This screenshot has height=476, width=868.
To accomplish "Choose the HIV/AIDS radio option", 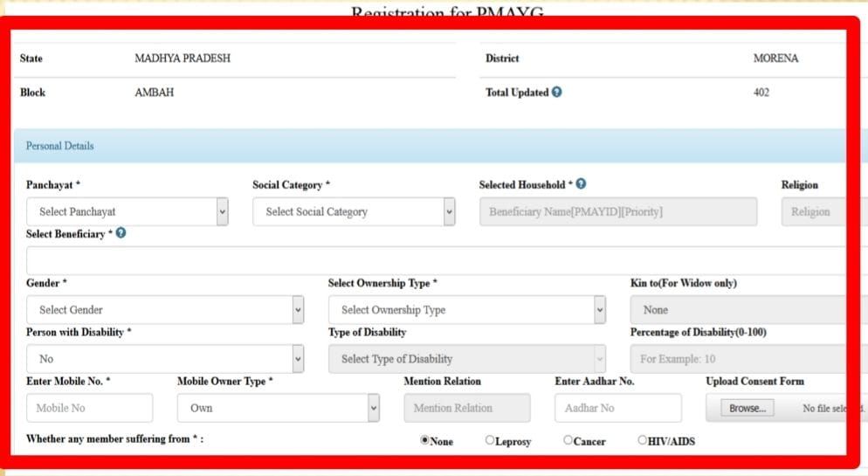I will (643, 440).
